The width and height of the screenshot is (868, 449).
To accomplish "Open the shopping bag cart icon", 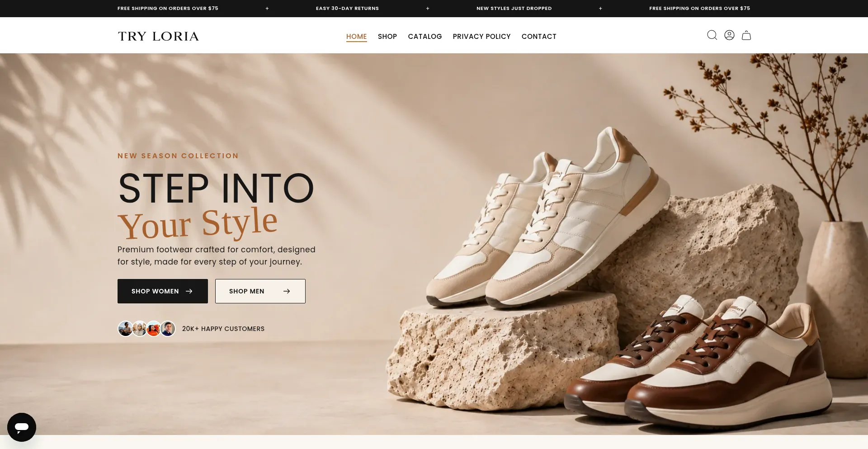I will [x=746, y=35].
